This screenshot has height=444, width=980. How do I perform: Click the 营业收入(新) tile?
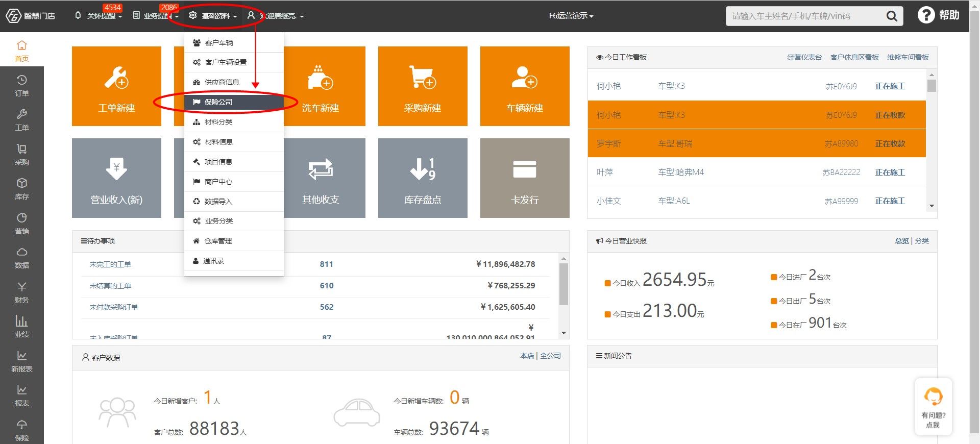(116, 178)
